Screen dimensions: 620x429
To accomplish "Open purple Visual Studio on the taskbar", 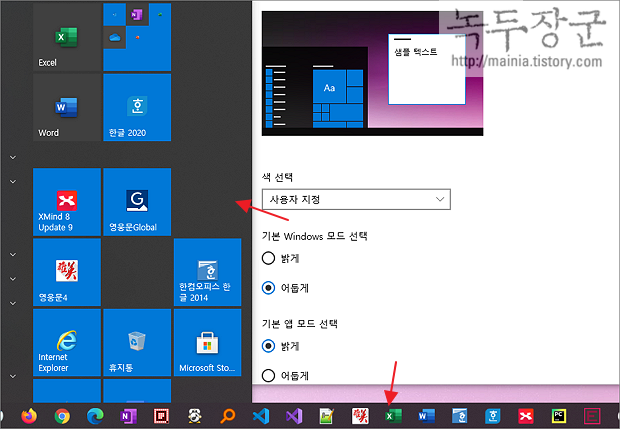I will [x=294, y=416].
